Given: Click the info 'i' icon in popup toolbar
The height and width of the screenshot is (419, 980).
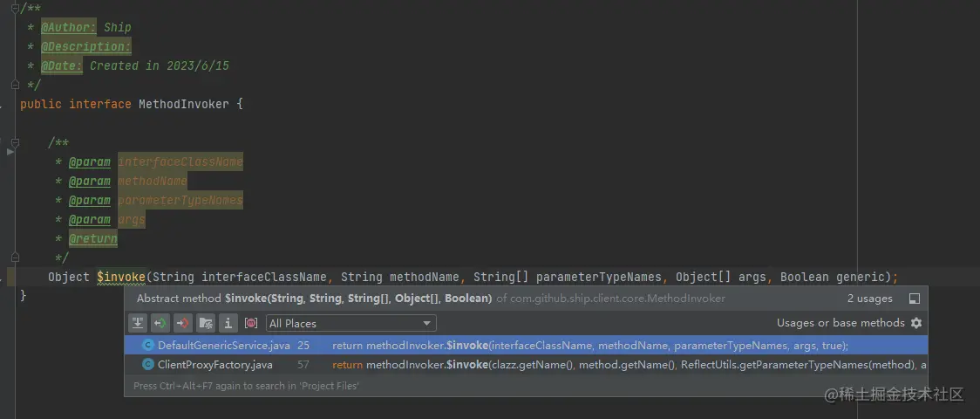Looking at the screenshot, I should (228, 323).
